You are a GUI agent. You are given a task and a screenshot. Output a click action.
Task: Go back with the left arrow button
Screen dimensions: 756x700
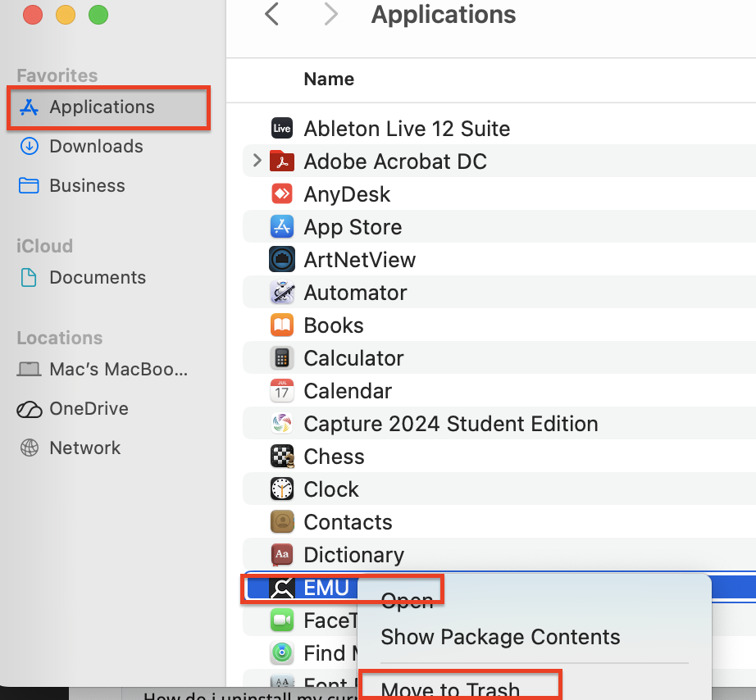click(272, 13)
